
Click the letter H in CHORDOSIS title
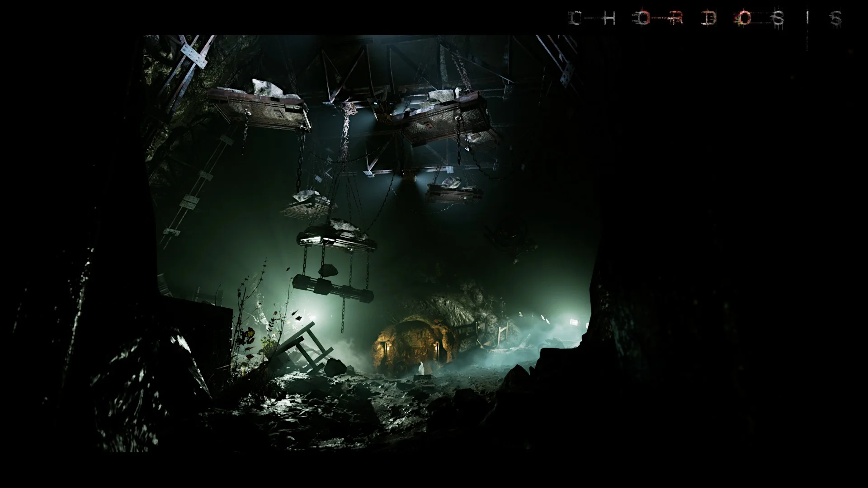[609, 19]
